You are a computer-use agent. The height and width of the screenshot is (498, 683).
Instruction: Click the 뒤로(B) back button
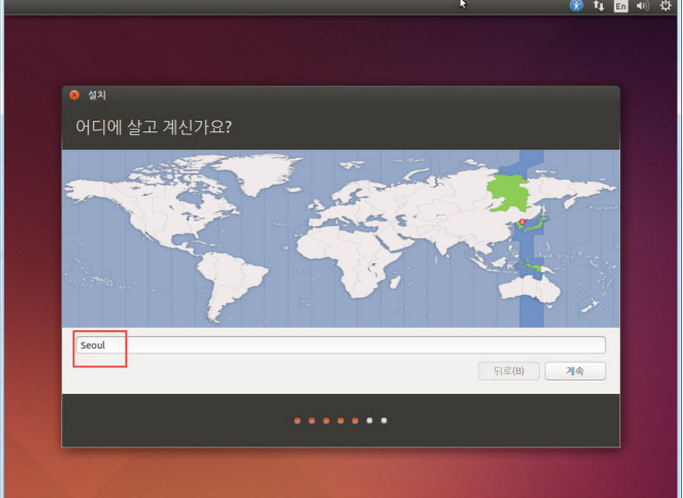(x=509, y=371)
